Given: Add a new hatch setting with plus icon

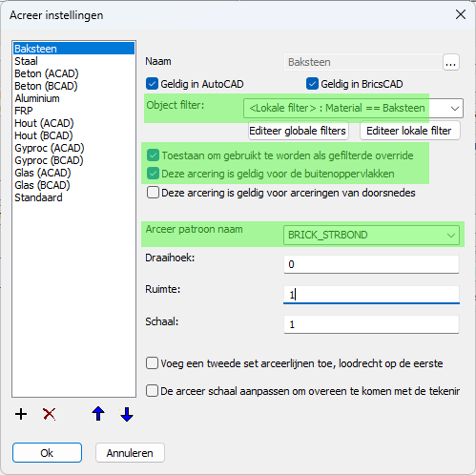Looking at the screenshot, I should pos(21,414).
